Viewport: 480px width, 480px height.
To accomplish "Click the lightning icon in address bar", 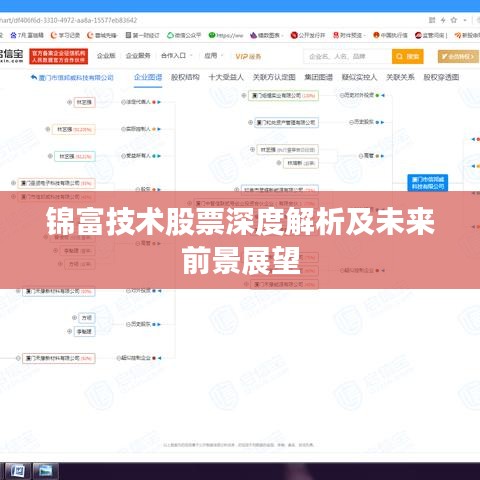I will click(443, 20).
